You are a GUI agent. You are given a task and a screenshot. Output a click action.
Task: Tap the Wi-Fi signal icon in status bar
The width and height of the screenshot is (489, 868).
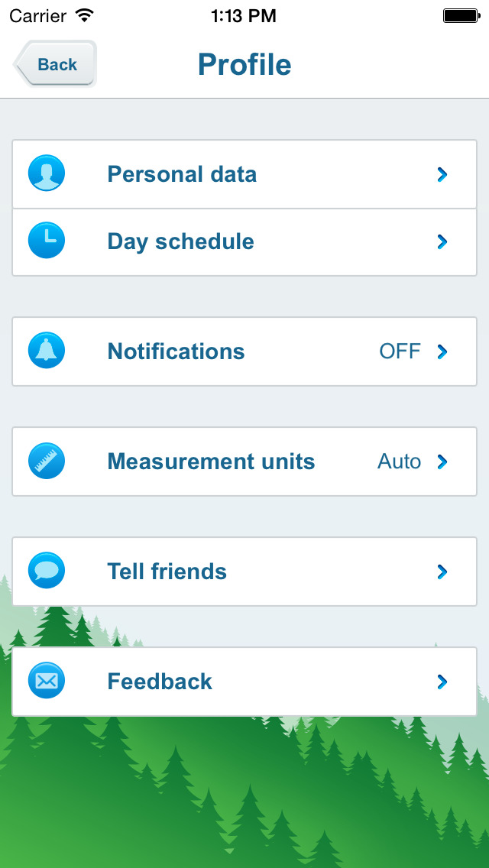click(x=85, y=15)
